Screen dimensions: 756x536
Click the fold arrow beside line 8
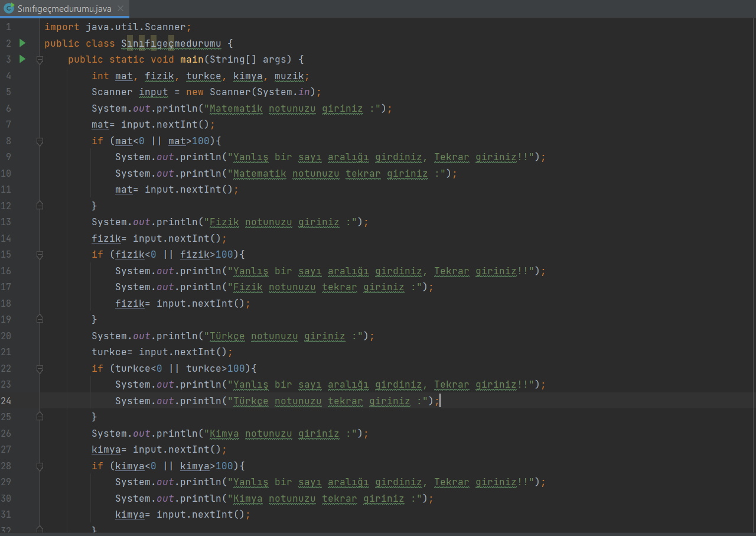pos(40,141)
